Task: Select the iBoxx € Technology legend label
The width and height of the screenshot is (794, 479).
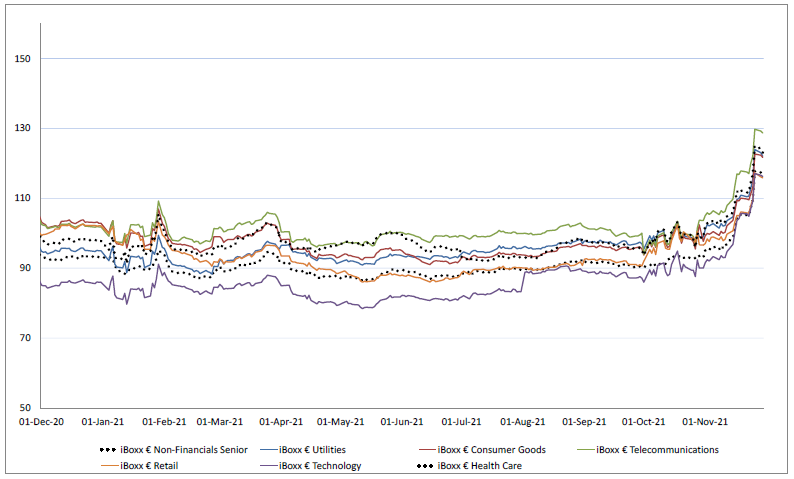Action: (320, 466)
